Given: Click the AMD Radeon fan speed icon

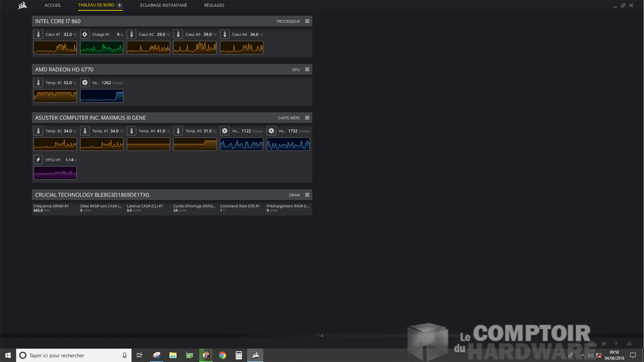Looking at the screenshot, I should (x=85, y=83).
